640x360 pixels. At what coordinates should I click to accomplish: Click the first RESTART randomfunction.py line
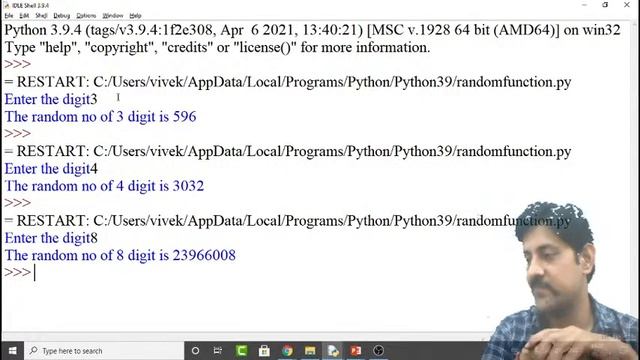click(x=288, y=82)
